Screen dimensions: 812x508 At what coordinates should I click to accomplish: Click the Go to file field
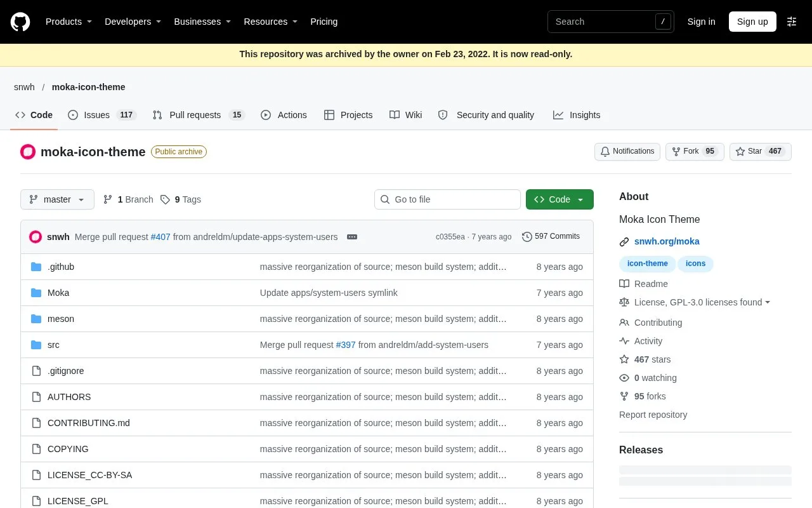[447, 199]
